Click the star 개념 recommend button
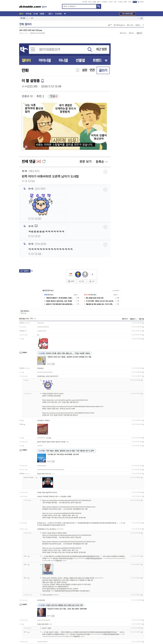The image size is (163, 644). [x=78, y=274]
